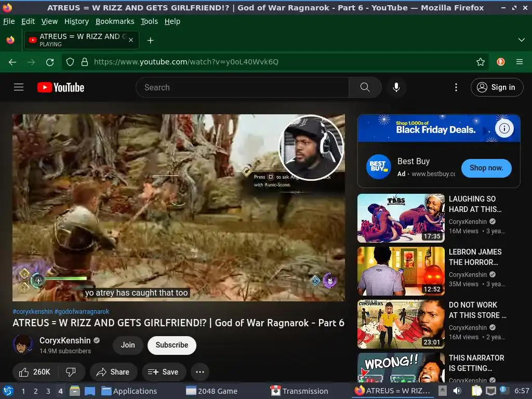Close the ATREUS YouTube tab
Screen dimensions: 532x399
(x=131, y=40)
